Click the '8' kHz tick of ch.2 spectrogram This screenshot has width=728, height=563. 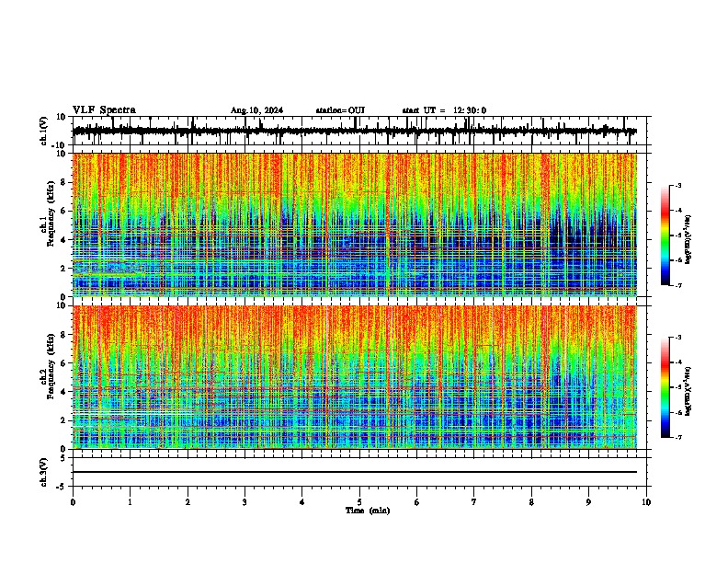(x=64, y=335)
